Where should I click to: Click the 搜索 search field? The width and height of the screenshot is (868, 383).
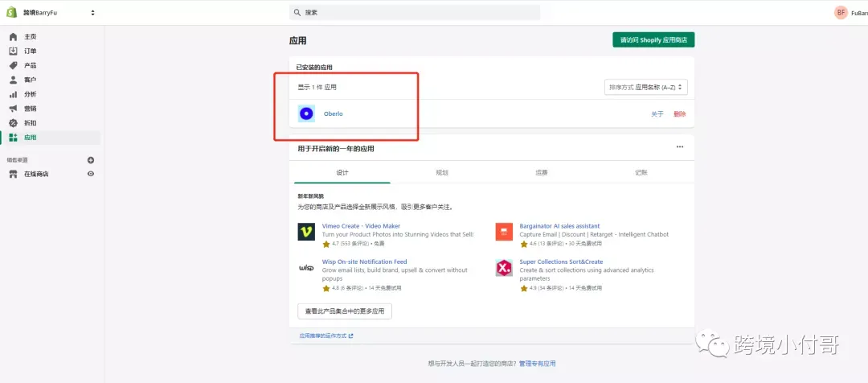tap(415, 12)
